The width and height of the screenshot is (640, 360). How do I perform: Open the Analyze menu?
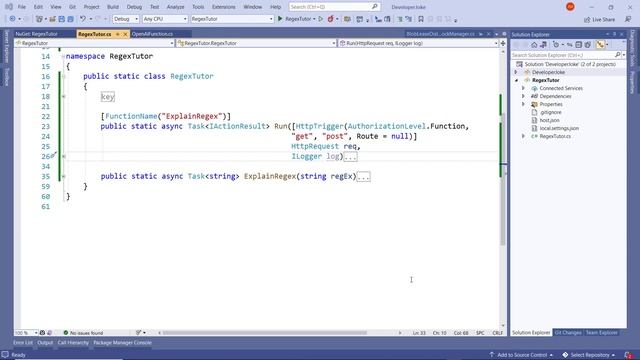pyautogui.click(x=176, y=7)
